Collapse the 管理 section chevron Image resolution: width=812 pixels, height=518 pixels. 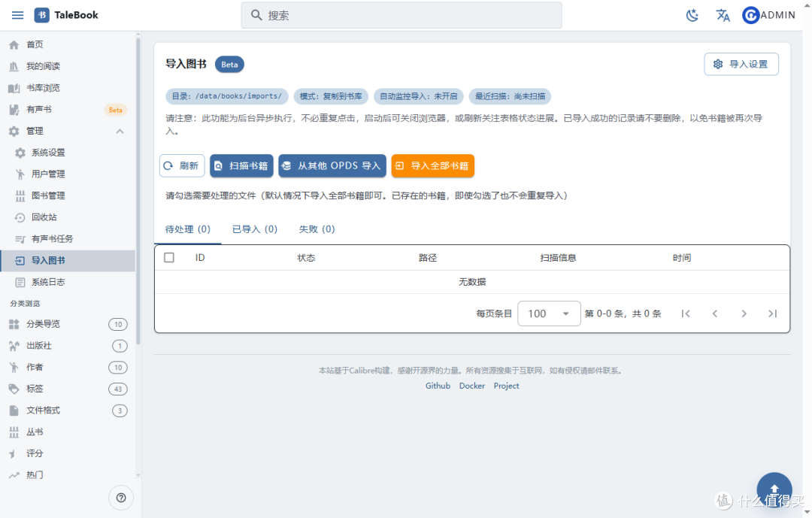[120, 131]
